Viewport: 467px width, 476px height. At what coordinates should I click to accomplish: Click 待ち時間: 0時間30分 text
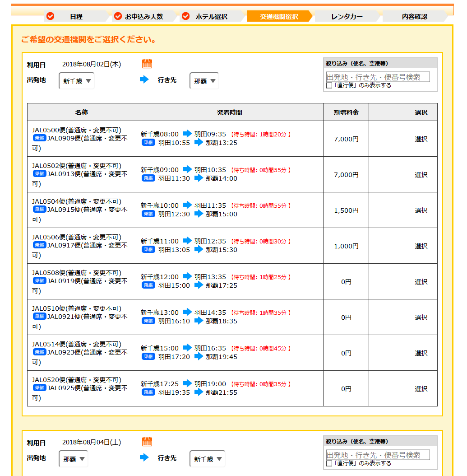coord(261,241)
